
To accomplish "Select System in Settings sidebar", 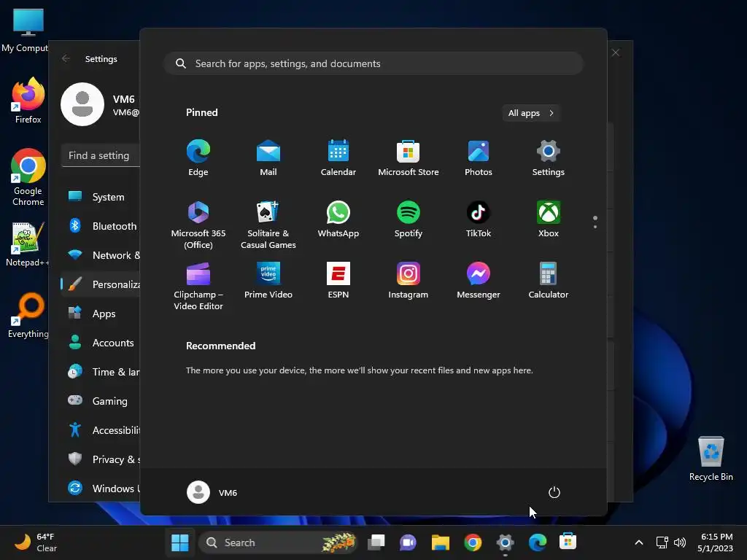I will [x=101, y=197].
